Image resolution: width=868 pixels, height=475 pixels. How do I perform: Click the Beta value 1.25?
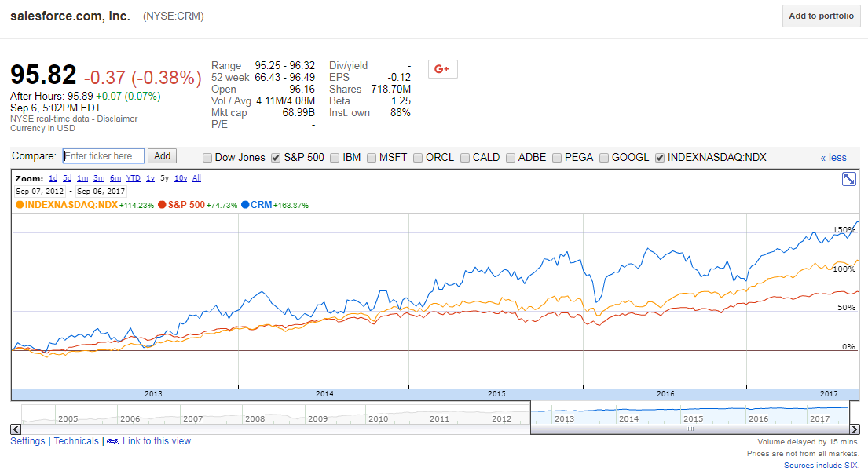click(x=401, y=101)
